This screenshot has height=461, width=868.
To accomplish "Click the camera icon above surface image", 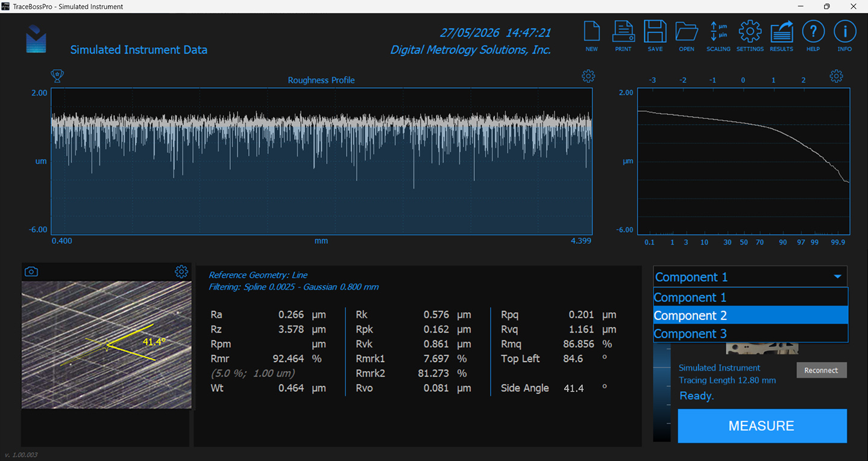I will coord(31,272).
